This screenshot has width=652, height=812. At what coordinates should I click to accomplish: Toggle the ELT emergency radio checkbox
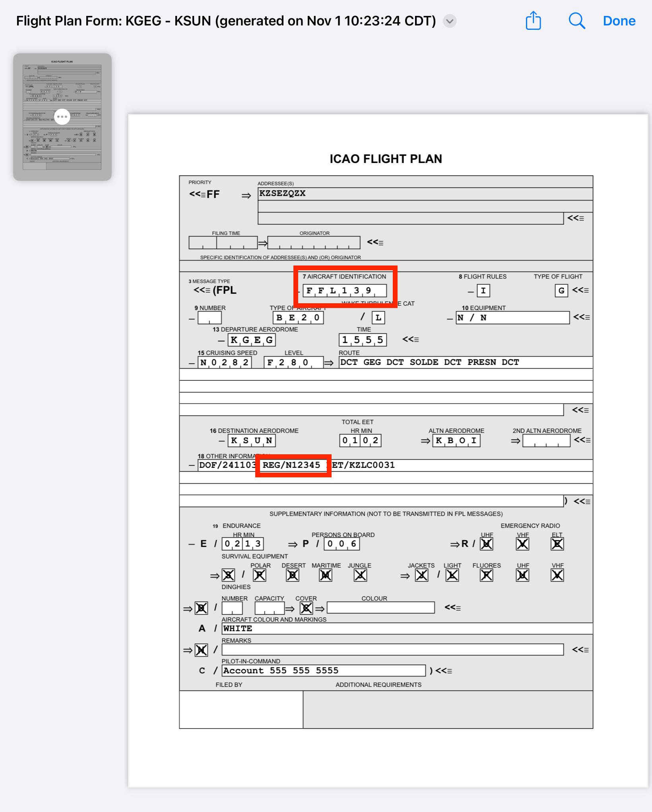[557, 544]
